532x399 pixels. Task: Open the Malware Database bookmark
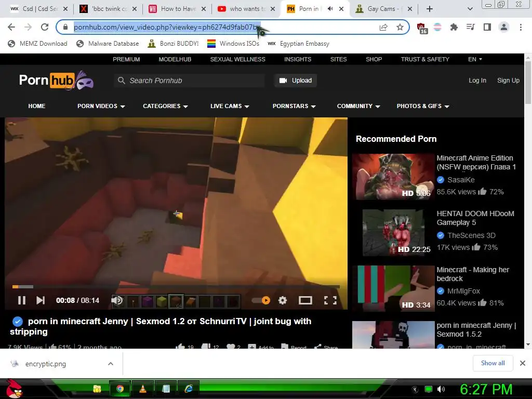108,44
